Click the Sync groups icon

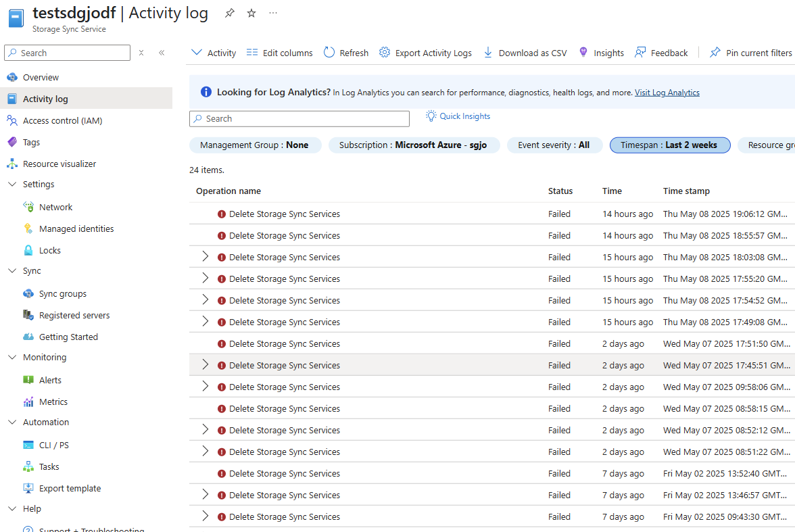point(28,293)
